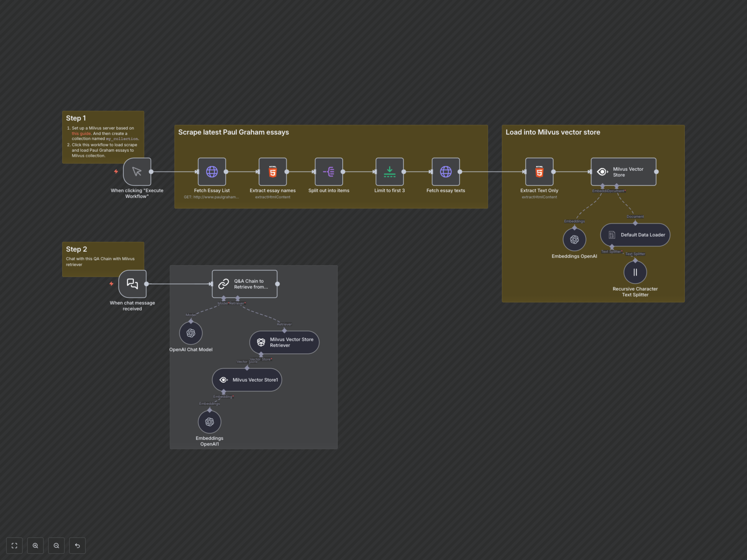Viewport: 747px width, 560px height.
Task: Open the Milvus Vector Store node
Action: pyautogui.click(x=623, y=171)
